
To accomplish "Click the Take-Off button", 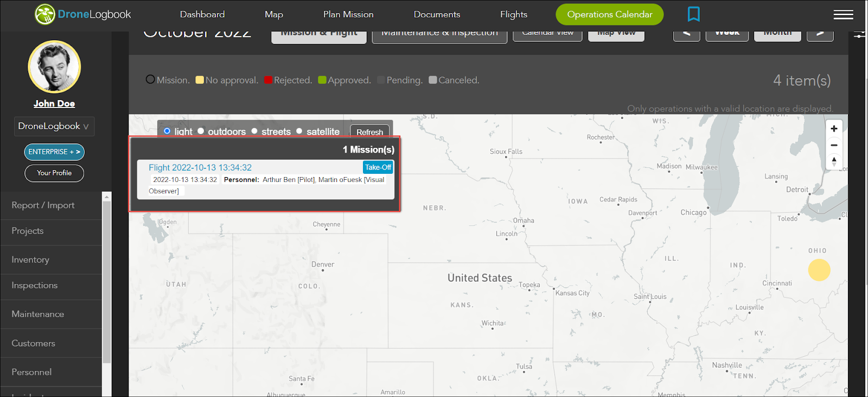I will click(x=378, y=167).
